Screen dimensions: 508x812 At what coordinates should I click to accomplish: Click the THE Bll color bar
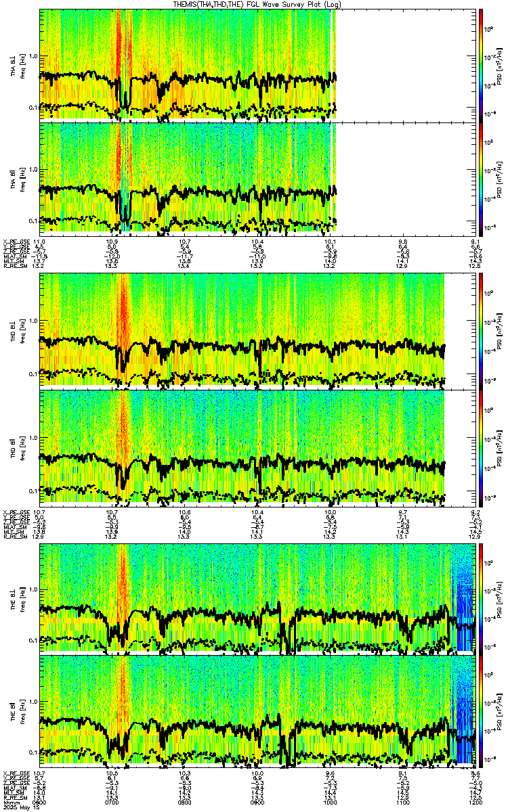[481, 710]
